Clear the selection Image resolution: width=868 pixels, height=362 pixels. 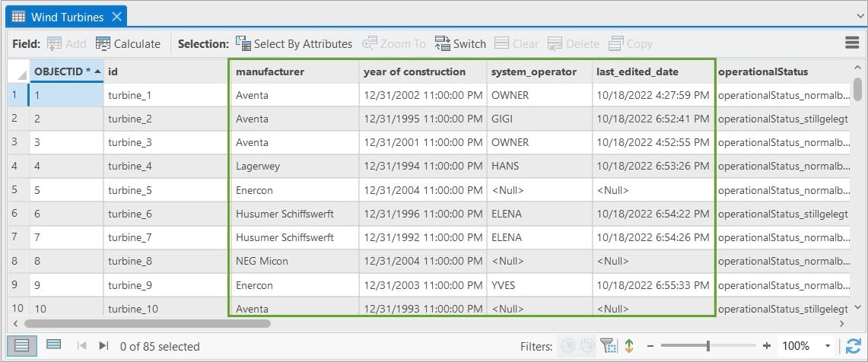(516, 43)
